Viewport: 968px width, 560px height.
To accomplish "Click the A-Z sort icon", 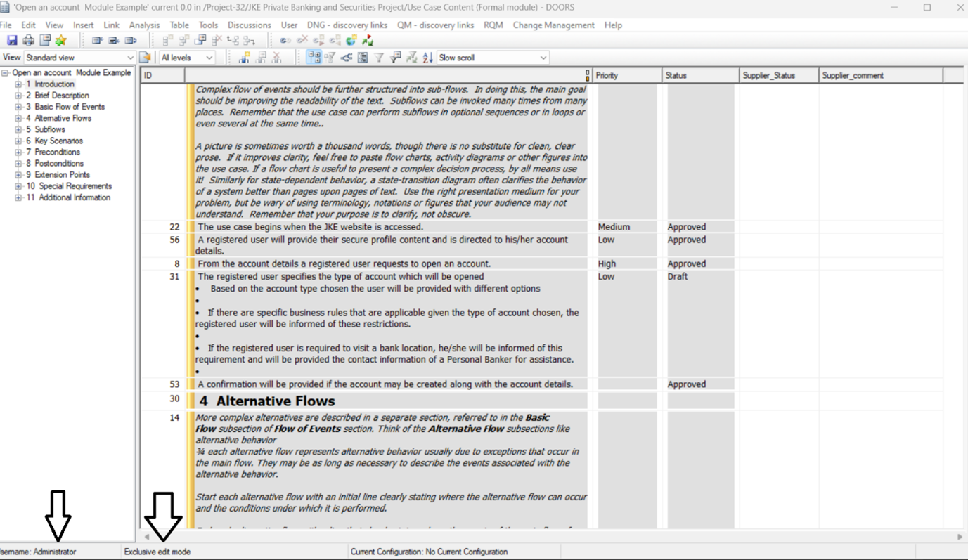I will tap(428, 58).
